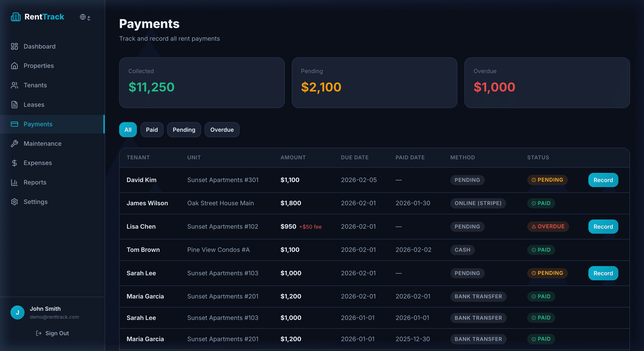Enable the All payments filter

pos(128,130)
